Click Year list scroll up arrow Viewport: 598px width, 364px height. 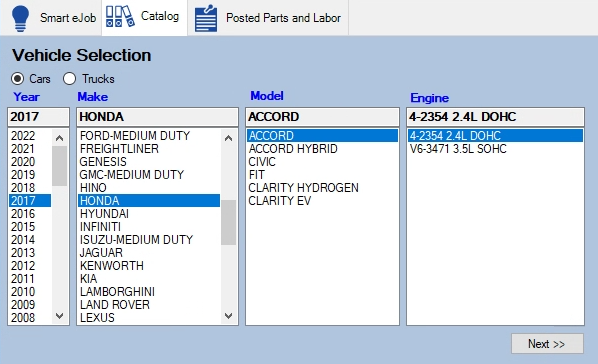(59, 138)
